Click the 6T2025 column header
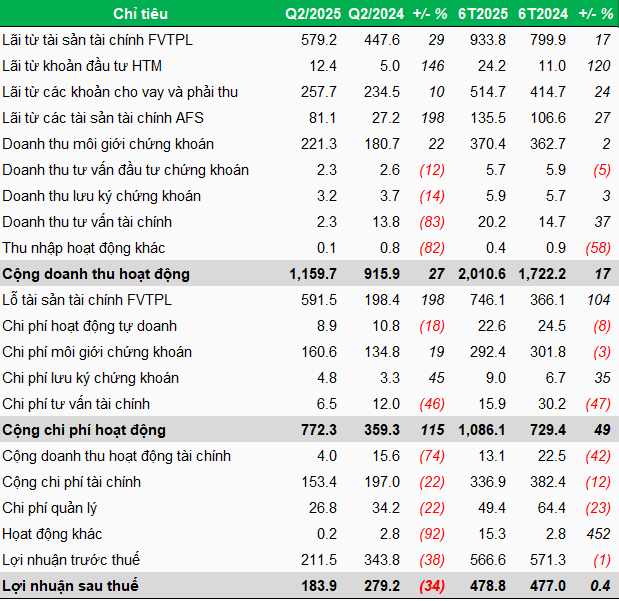Image resolution: width=619 pixels, height=601 pixels. click(483, 14)
